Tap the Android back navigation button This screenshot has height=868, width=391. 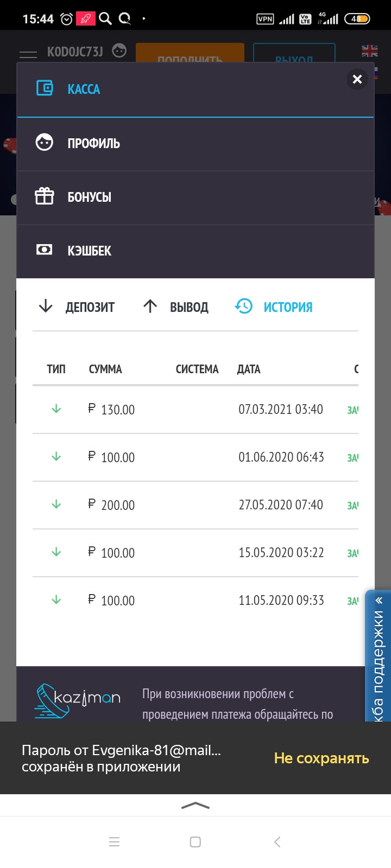pyautogui.click(x=277, y=842)
